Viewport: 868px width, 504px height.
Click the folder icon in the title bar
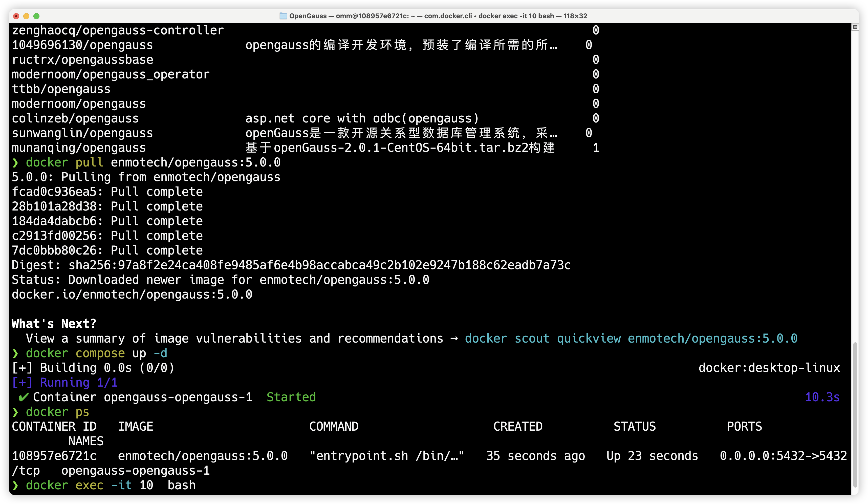(x=283, y=16)
